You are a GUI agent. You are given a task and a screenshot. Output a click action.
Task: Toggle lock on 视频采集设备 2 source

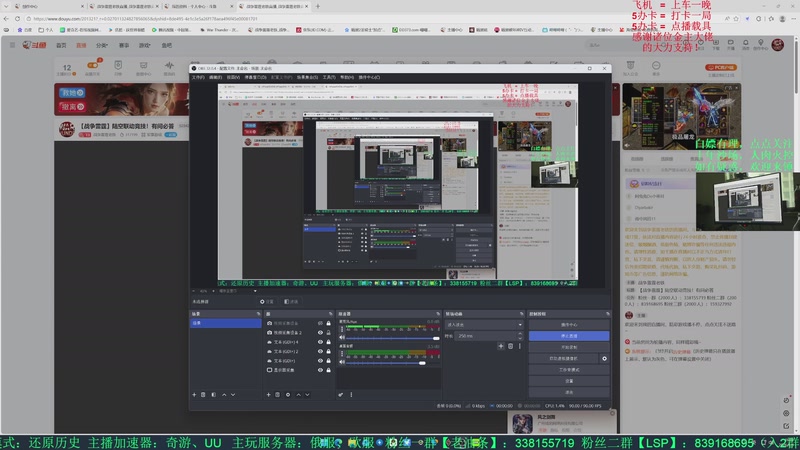329,333
